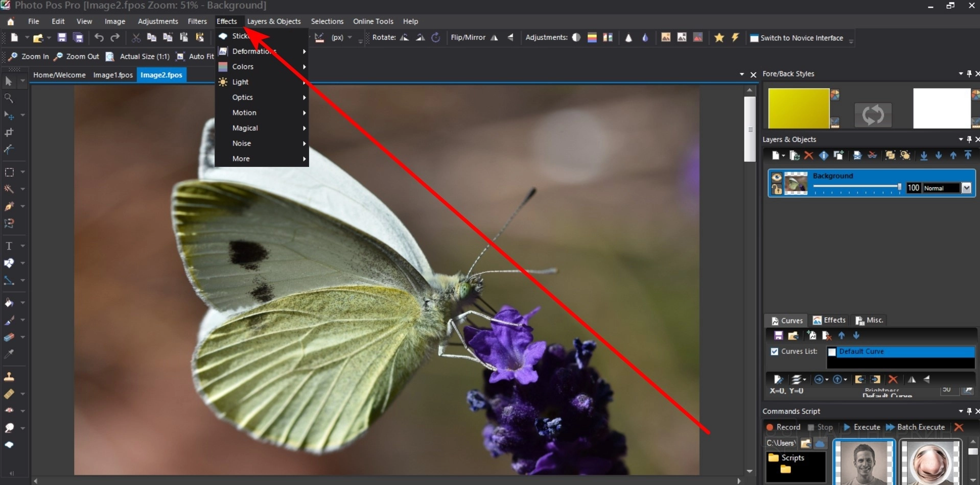Click the Redo arrow icon
The height and width of the screenshot is (485, 980).
pos(115,38)
